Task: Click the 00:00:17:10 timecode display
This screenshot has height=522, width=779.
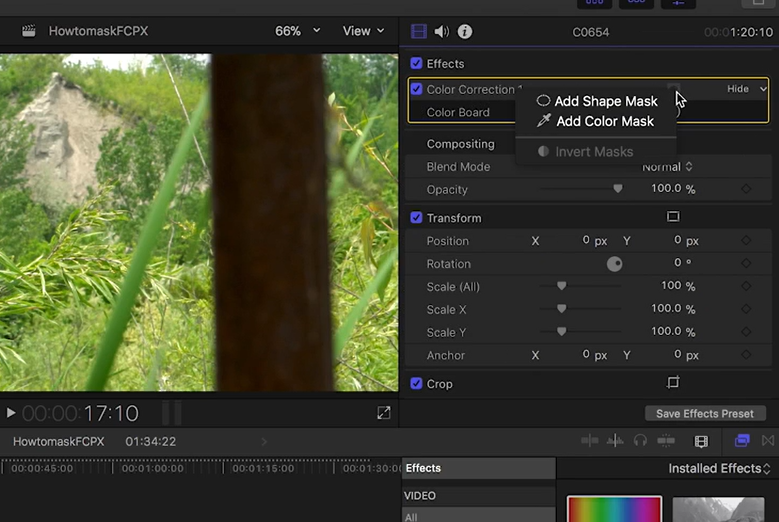Action: tap(80, 413)
